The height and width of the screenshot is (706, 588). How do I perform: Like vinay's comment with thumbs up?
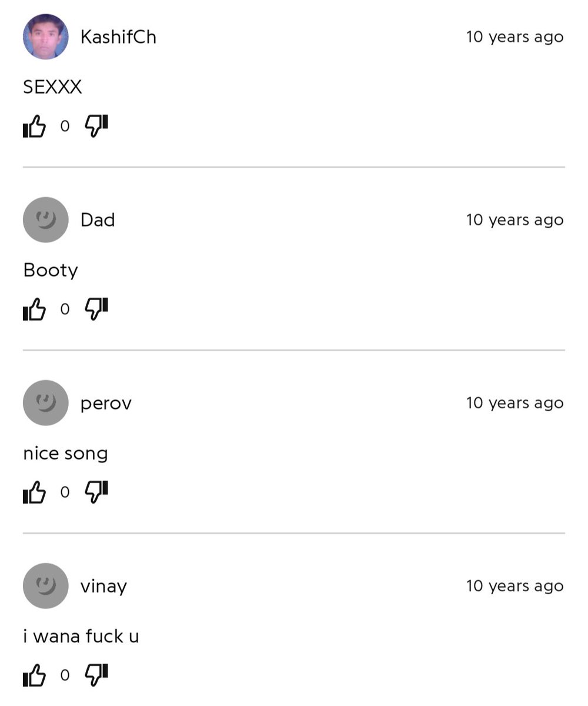tap(34, 675)
